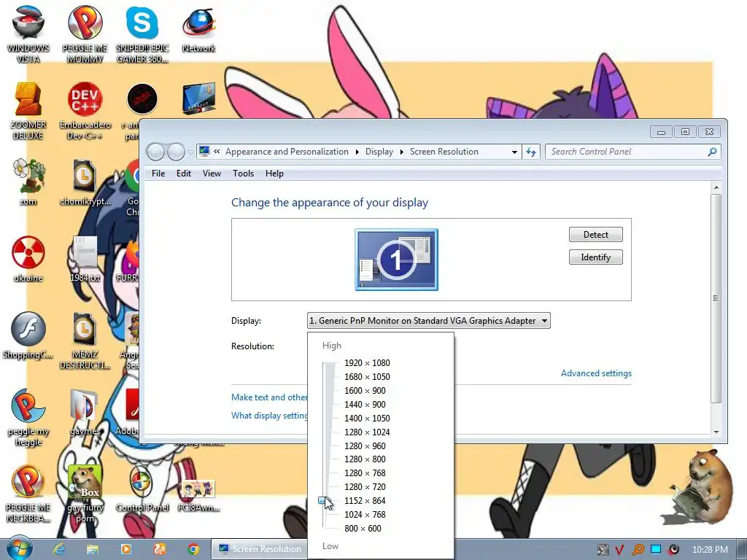Screen dimensions: 747x560
Task: Open Windows Explorer from the taskbar
Action: (93, 549)
